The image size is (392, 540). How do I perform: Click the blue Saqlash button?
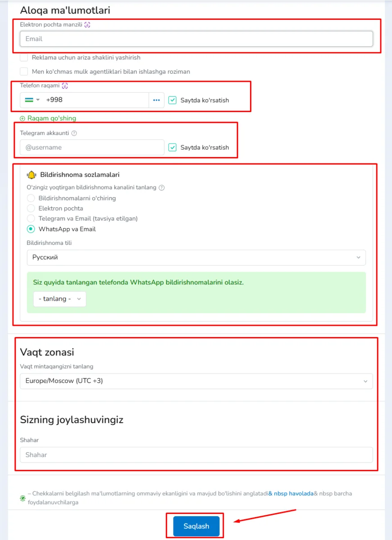click(x=196, y=526)
